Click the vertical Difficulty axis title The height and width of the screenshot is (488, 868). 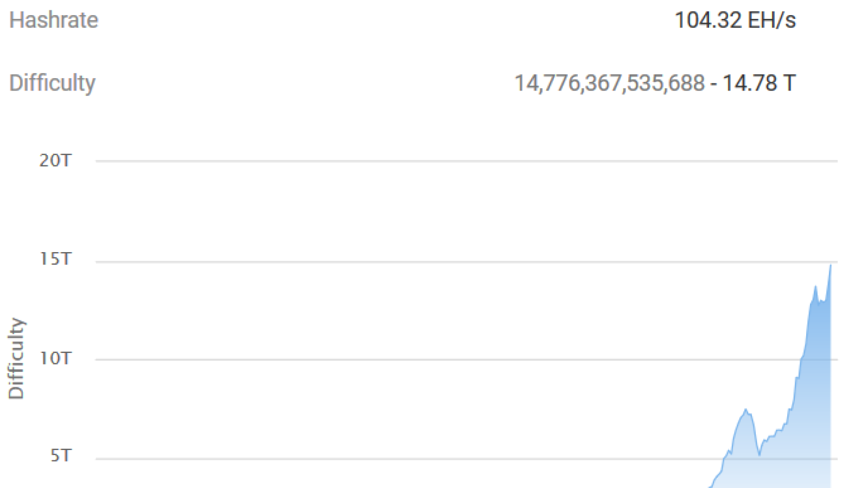(16, 358)
